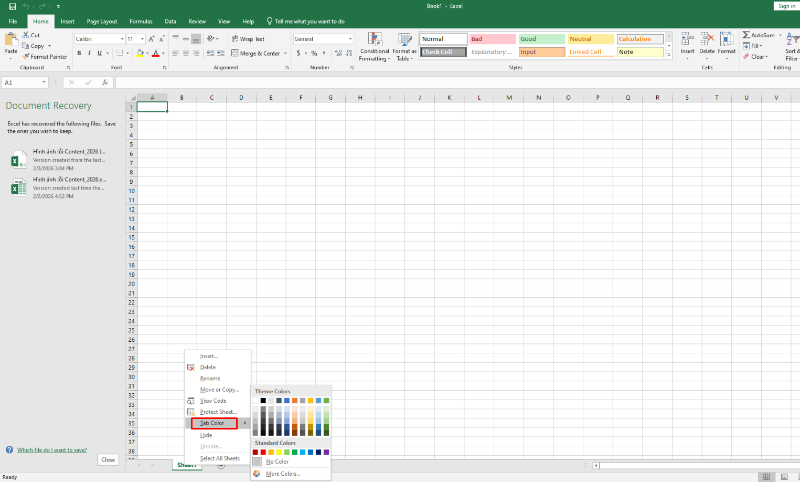This screenshot has width=800, height=482.
Task: Toggle bottom vertical alignment
Action: point(195,39)
